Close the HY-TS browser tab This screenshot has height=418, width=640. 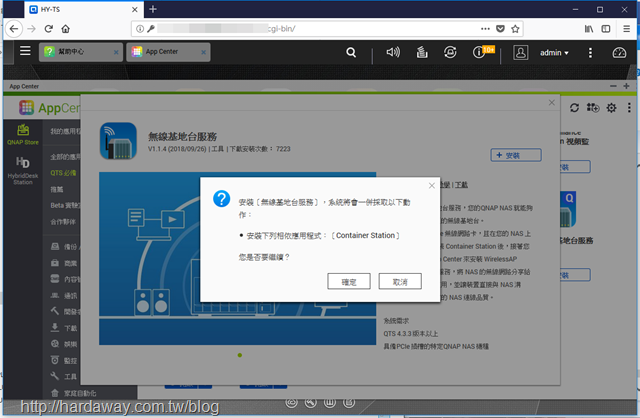[135, 9]
